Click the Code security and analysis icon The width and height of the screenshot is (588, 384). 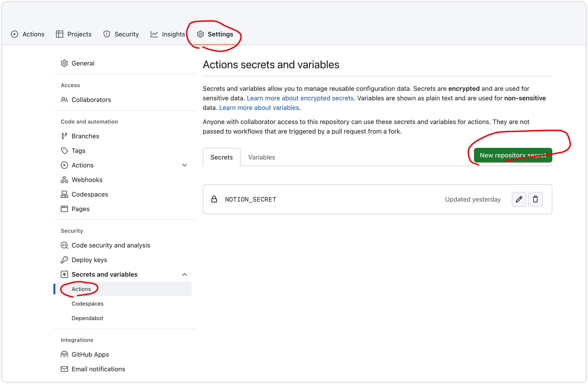click(64, 245)
